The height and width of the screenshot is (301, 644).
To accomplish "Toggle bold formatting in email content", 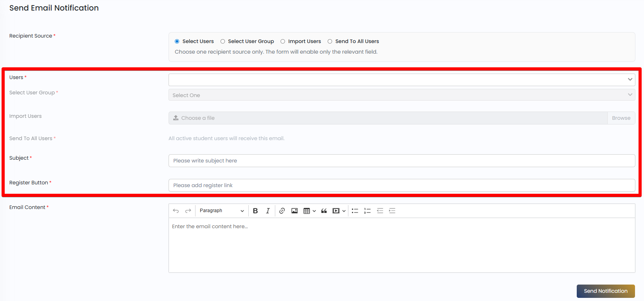I will [x=255, y=211].
